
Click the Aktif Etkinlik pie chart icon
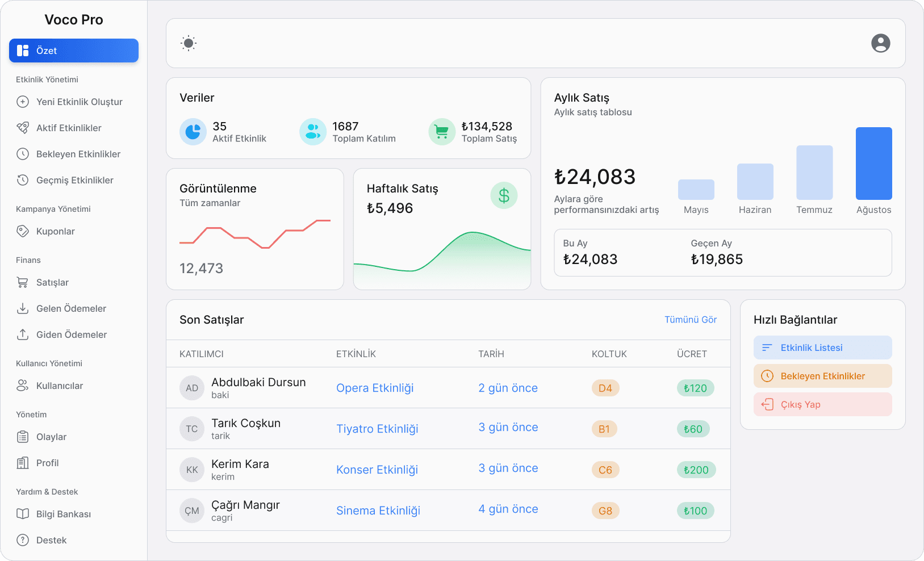coord(193,132)
